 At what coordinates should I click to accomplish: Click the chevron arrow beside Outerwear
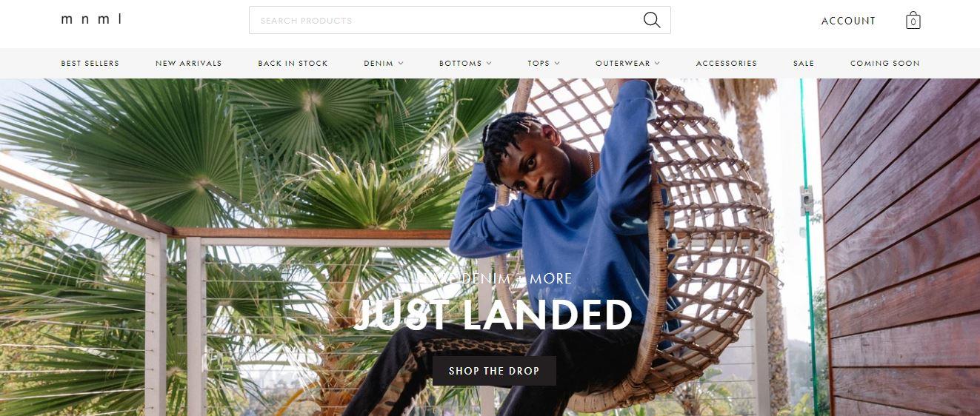pyautogui.click(x=657, y=64)
